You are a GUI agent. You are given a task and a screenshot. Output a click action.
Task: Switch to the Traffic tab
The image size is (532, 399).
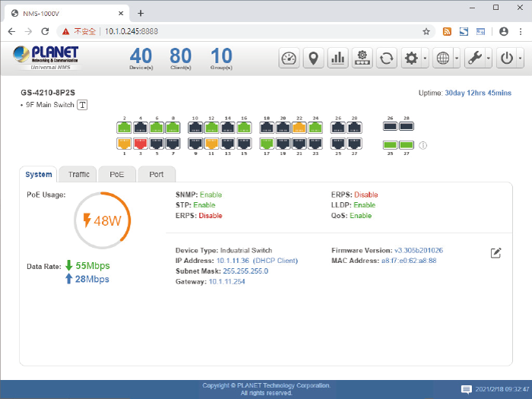coord(79,174)
